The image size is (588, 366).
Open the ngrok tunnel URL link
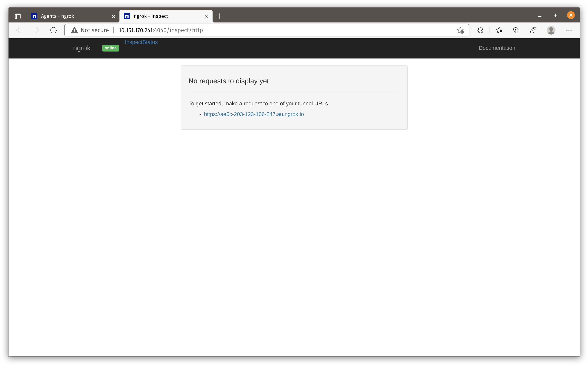tap(253, 114)
